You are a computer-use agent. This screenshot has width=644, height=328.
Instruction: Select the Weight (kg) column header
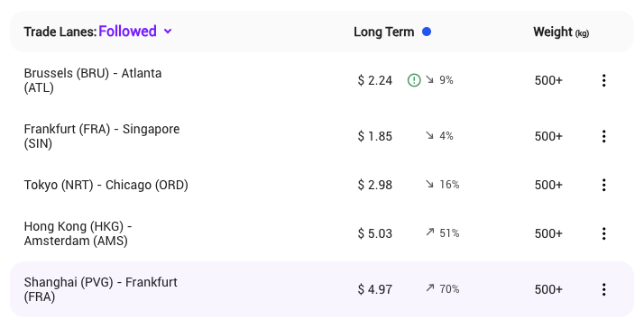point(561,32)
